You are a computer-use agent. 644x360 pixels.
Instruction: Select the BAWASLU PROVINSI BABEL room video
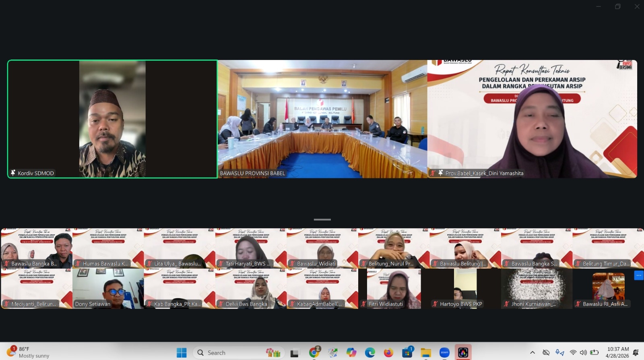(x=322, y=119)
